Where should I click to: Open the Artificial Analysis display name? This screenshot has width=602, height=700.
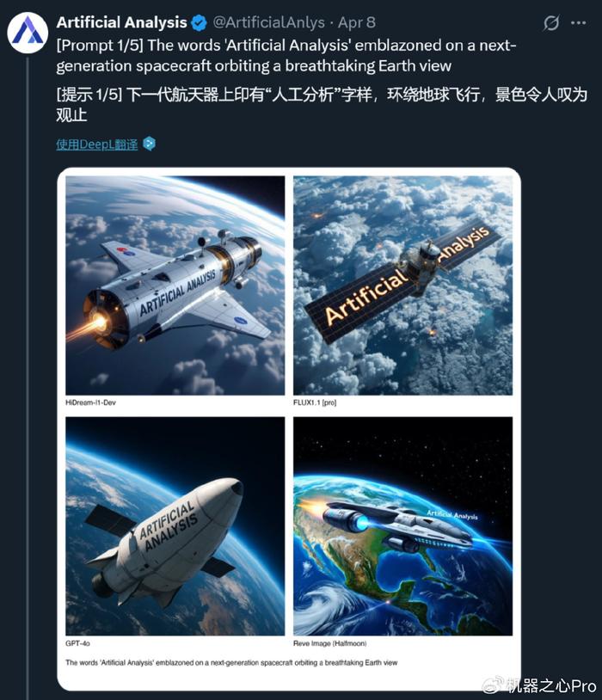[121, 22]
